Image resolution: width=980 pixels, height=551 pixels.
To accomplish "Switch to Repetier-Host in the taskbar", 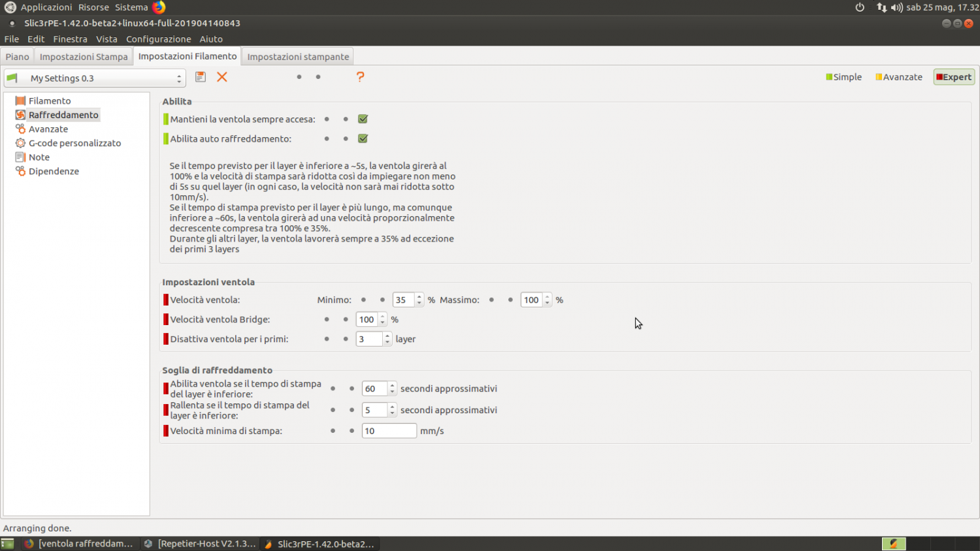I will pos(200,544).
